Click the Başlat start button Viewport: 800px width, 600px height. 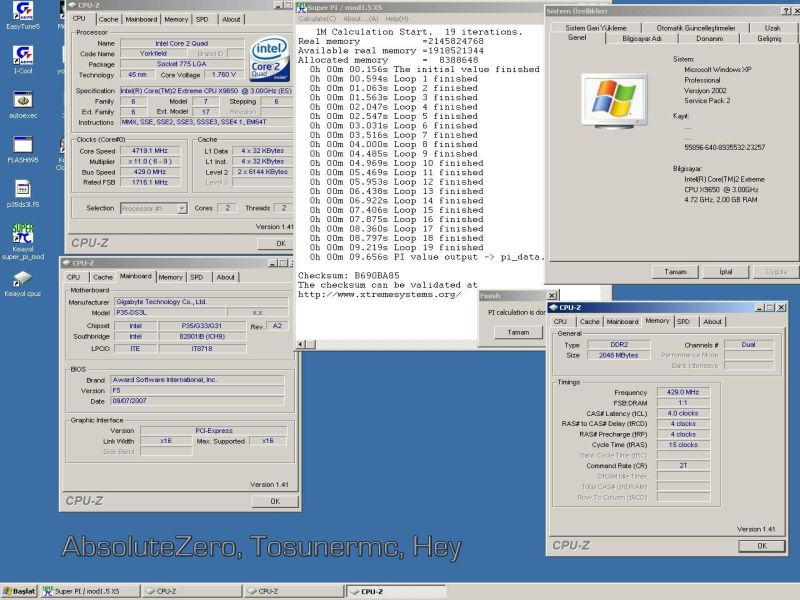tap(19, 591)
